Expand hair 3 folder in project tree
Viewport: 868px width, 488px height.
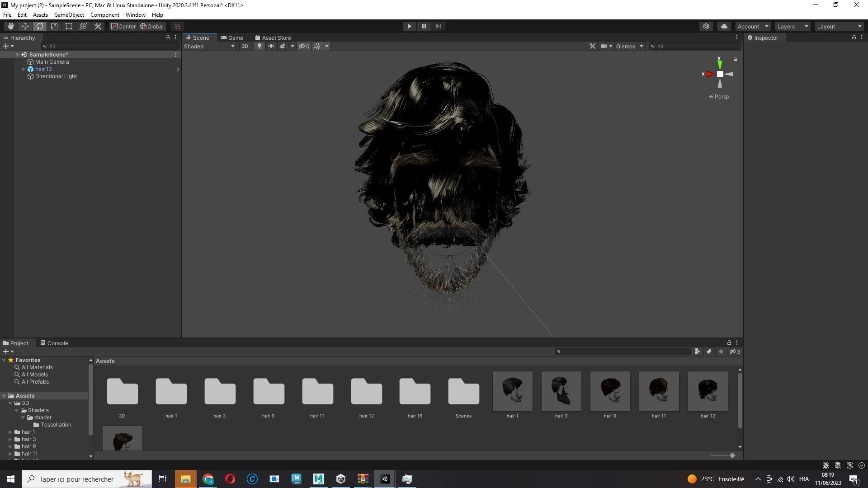10,439
